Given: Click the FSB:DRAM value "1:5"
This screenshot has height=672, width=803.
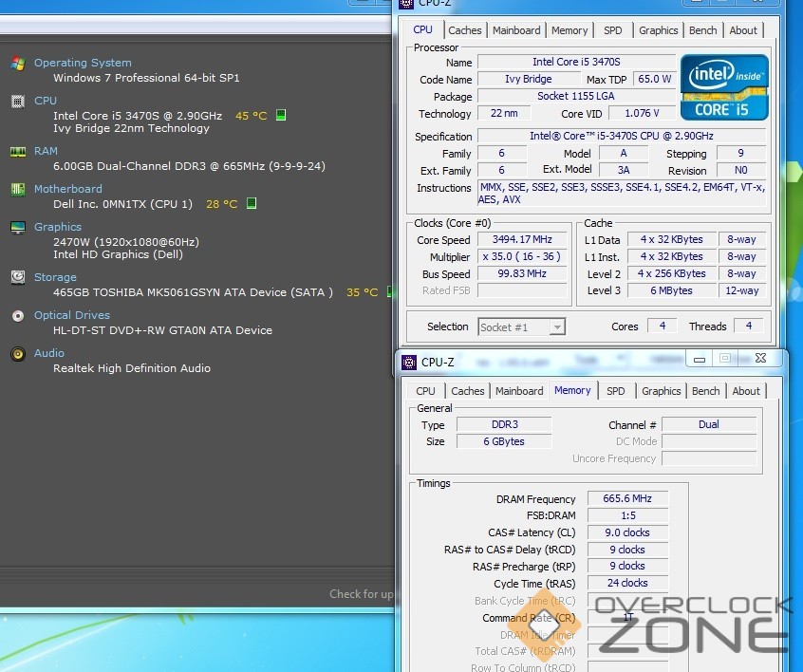Looking at the screenshot, I should point(627,515).
